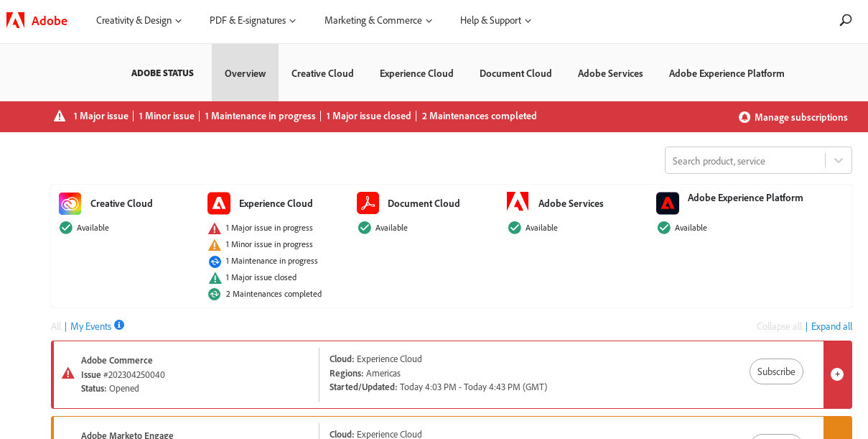Click Adobe Experience Platform available checkmark icon
This screenshot has height=439, width=868.
click(x=663, y=228)
